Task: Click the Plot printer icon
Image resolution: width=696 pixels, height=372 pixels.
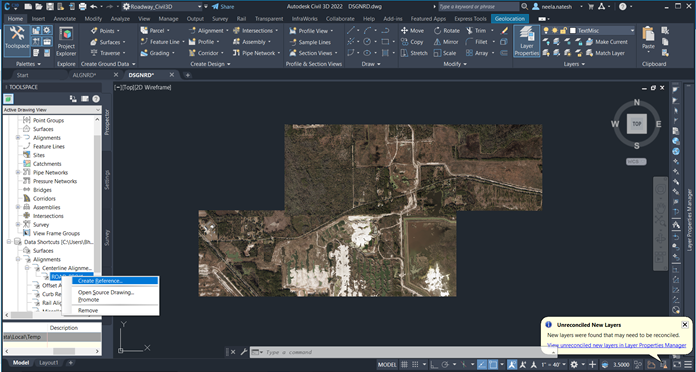Action: 82,6
